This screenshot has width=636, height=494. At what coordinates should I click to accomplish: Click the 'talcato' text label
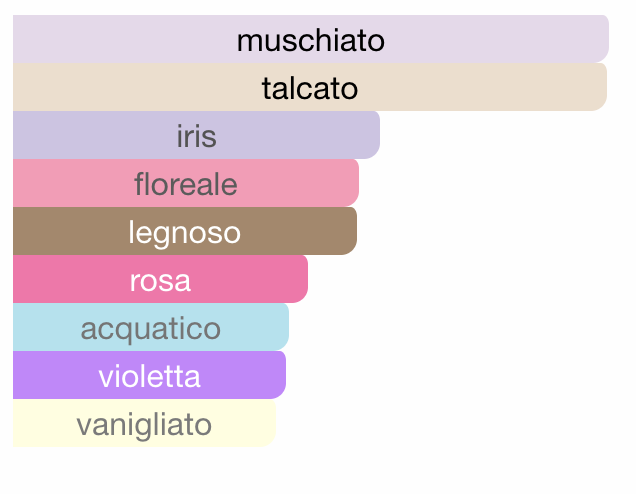click(310, 88)
